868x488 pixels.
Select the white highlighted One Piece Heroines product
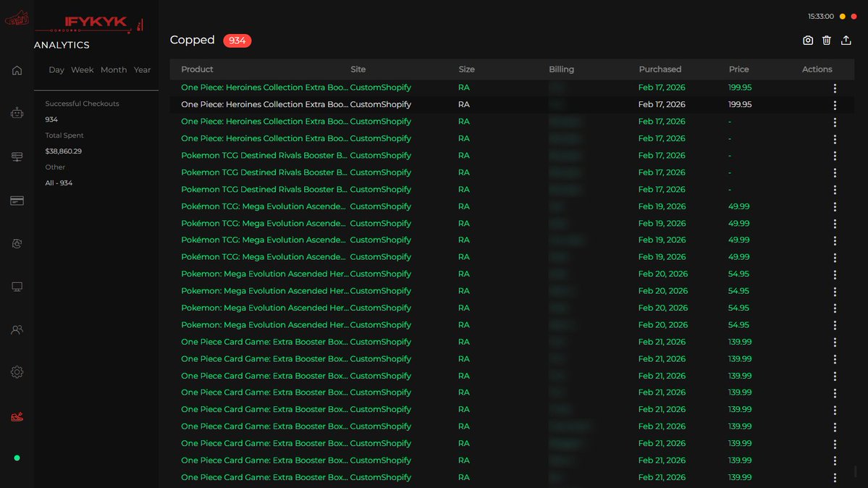[265, 104]
